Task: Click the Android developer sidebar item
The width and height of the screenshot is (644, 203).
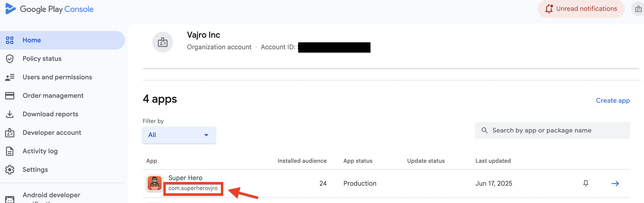Action: tap(51, 195)
